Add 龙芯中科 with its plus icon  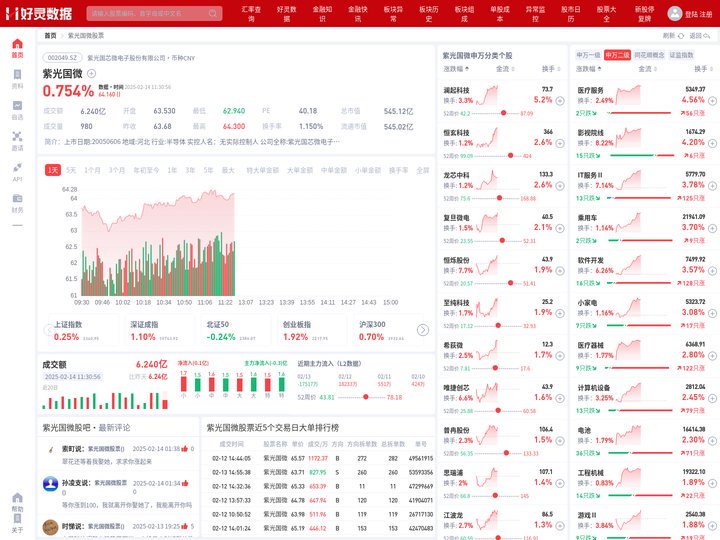click(560, 186)
